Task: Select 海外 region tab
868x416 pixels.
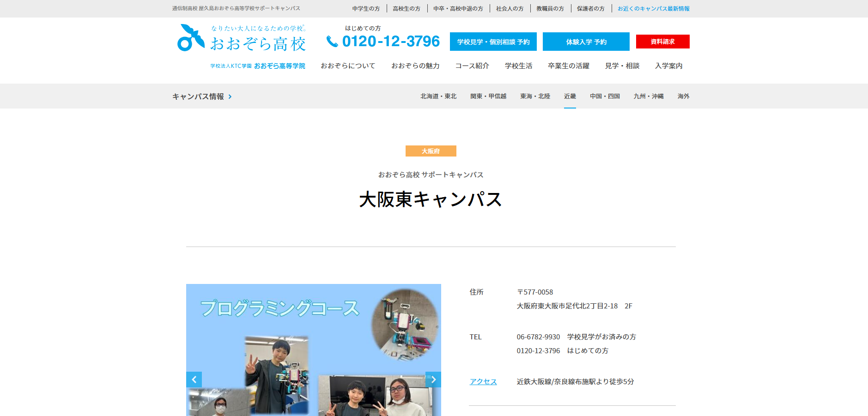Action: click(684, 96)
